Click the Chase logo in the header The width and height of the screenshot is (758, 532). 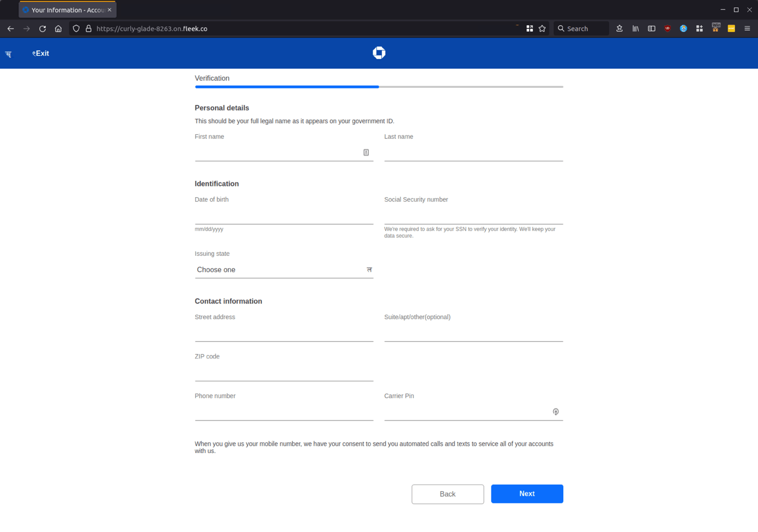(x=379, y=53)
